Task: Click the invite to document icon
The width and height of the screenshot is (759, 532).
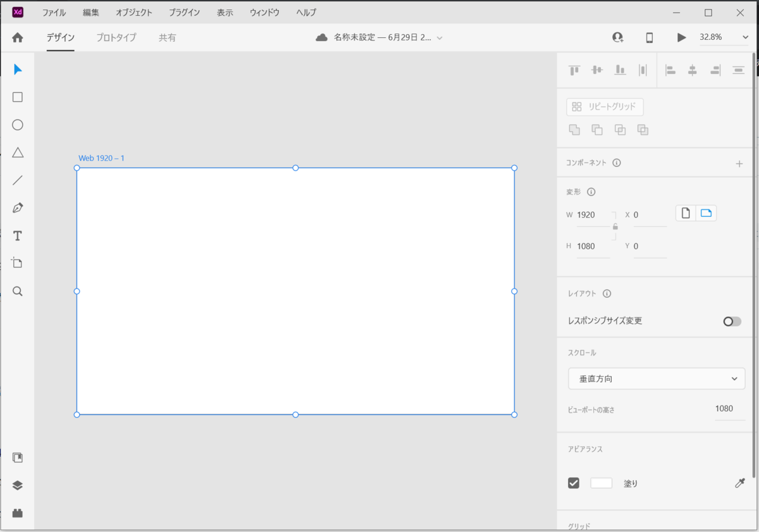Action: pos(618,37)
